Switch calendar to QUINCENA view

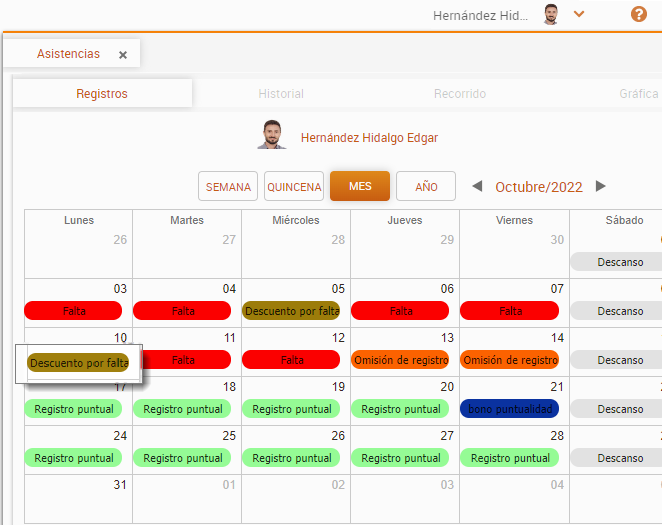coord(294,187)
